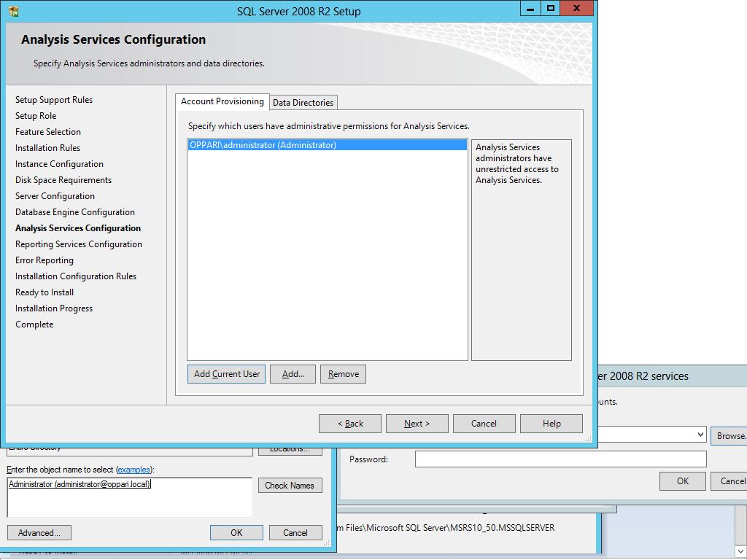This screenshot has width=747, height=560.
Task: Cancel the SQL Server setup wizard
Action: (x=484, y=424)
